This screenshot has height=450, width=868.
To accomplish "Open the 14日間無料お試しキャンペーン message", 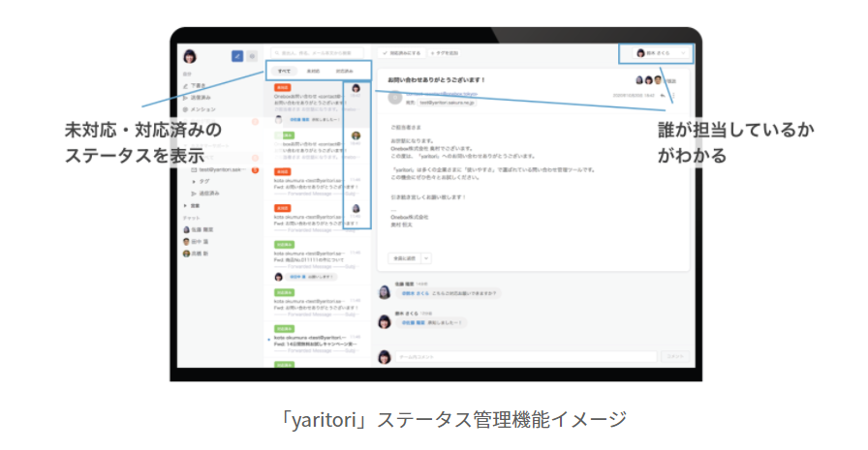I will 317,339.
